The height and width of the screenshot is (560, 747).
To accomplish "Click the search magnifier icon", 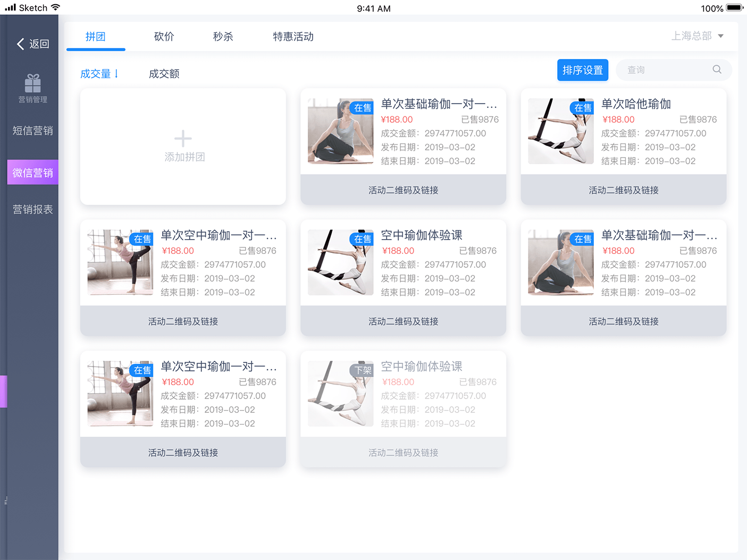I will (x=717, y=70).
